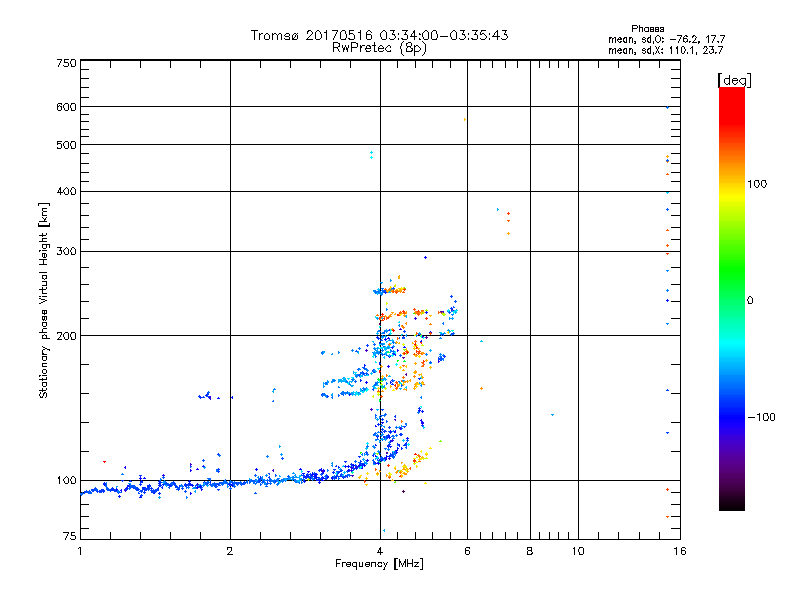Click the subtitle 'RwPretec (8p)'

pyautogui.click(x=380, y=48)
